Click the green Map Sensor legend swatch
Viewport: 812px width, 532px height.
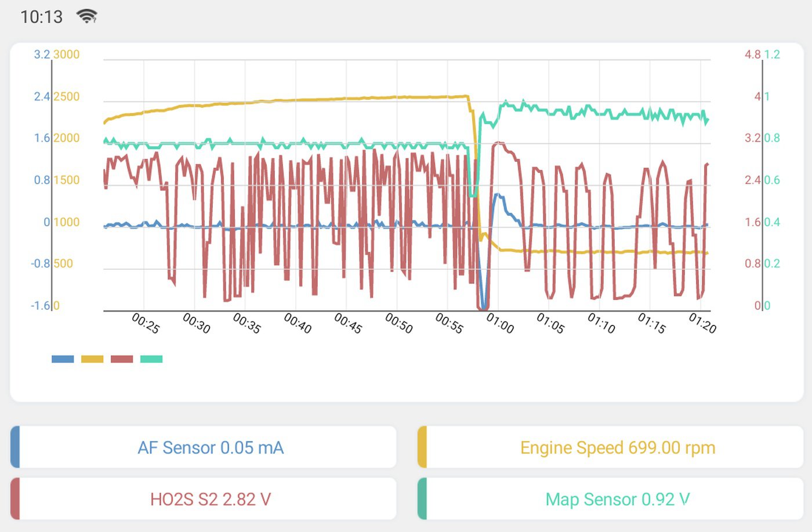[151, 359]
